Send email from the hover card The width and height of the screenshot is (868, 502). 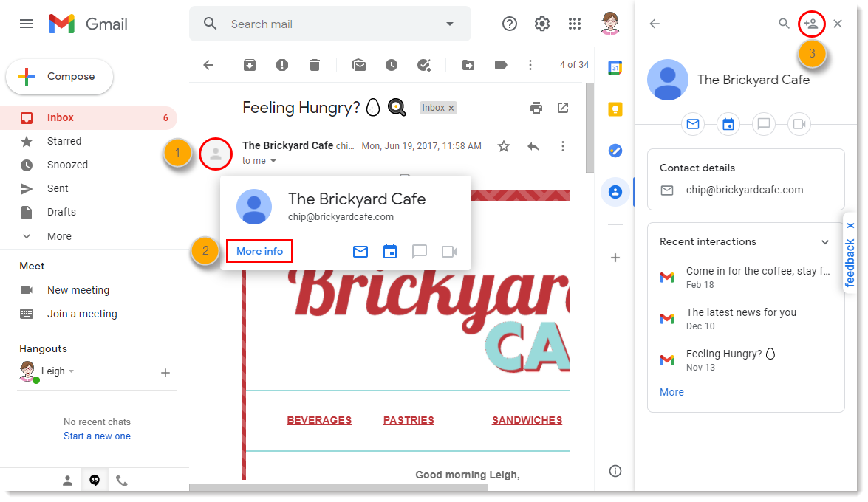click(x=360, y=252)
